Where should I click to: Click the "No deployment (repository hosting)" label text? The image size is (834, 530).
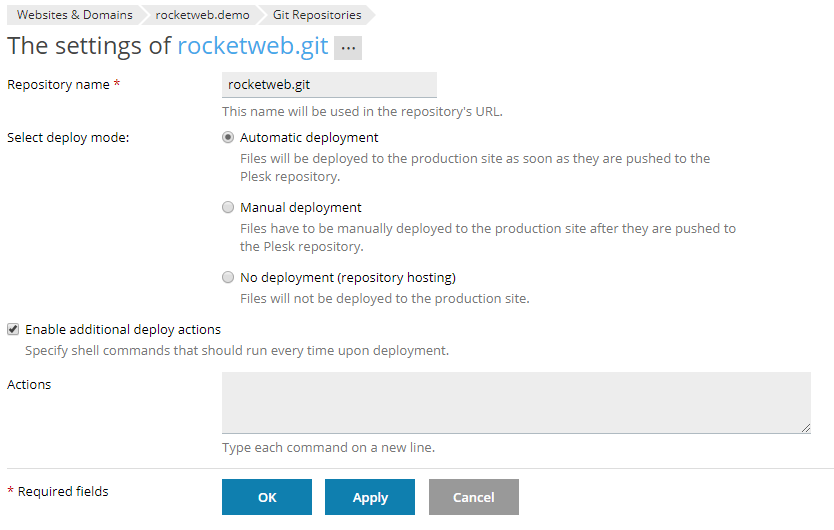[x=347, y=278]
